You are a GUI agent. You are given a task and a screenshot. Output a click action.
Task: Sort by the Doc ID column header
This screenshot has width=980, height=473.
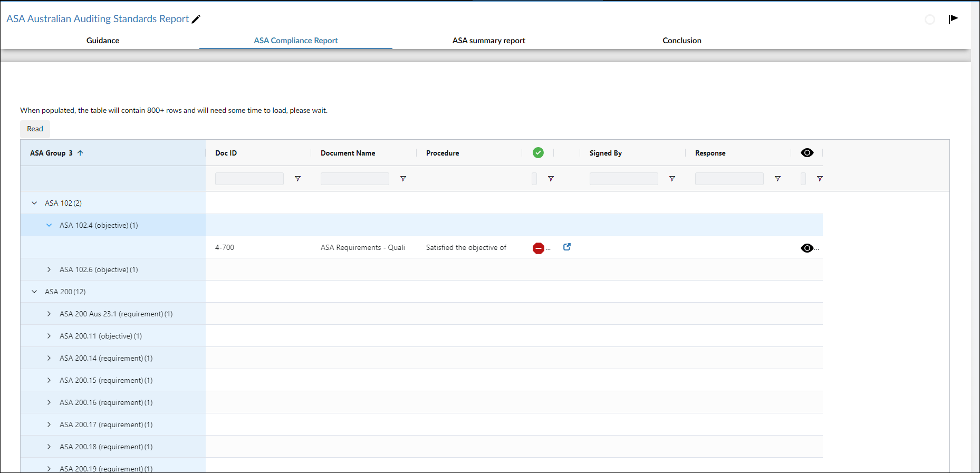coord(226,153)
